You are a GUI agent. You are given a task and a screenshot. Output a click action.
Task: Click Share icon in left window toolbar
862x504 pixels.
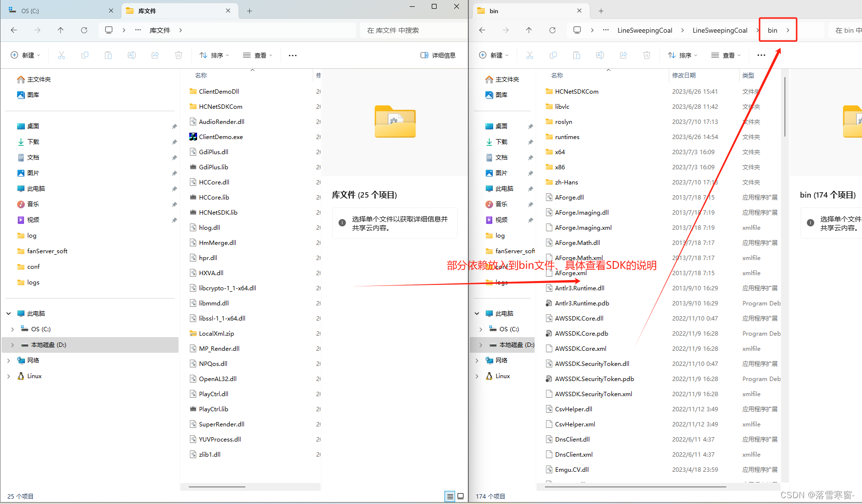pyautogui.click(x=155, y=55)
